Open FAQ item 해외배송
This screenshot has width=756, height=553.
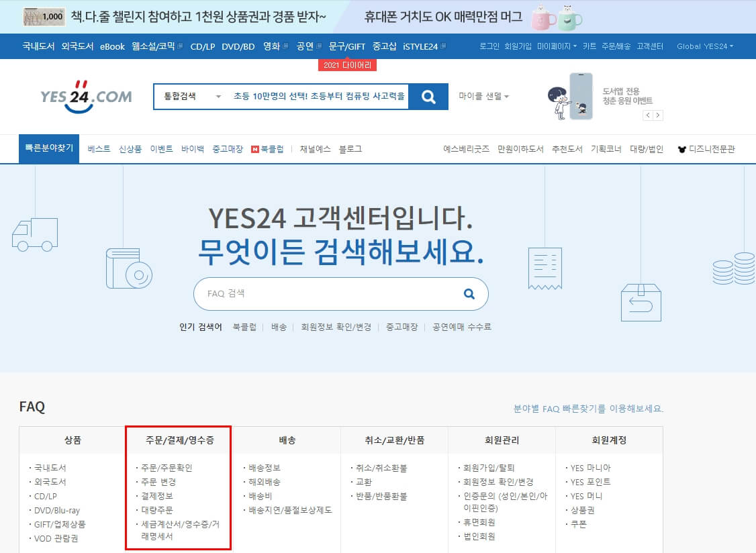tap(265, 482)
